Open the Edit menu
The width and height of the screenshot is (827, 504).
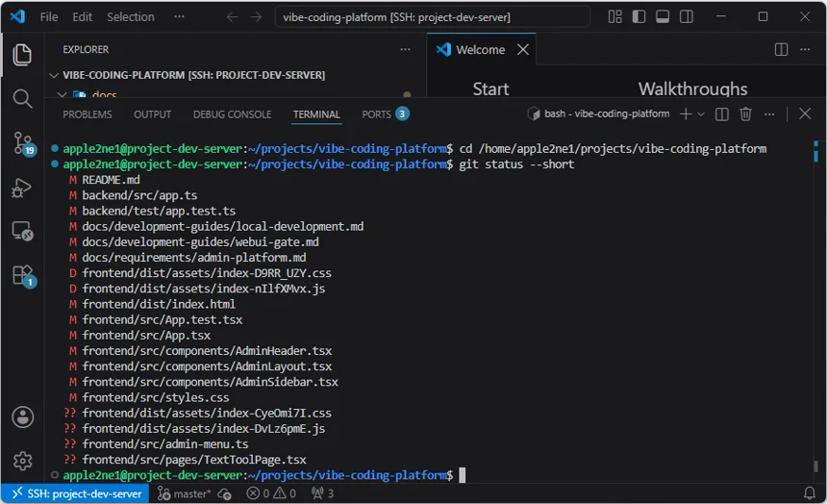point(83,17)
